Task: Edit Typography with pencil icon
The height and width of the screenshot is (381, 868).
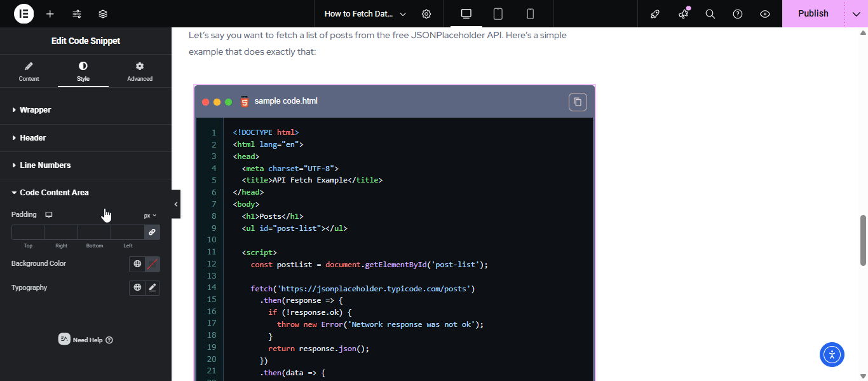Action: tap(153, 288)
